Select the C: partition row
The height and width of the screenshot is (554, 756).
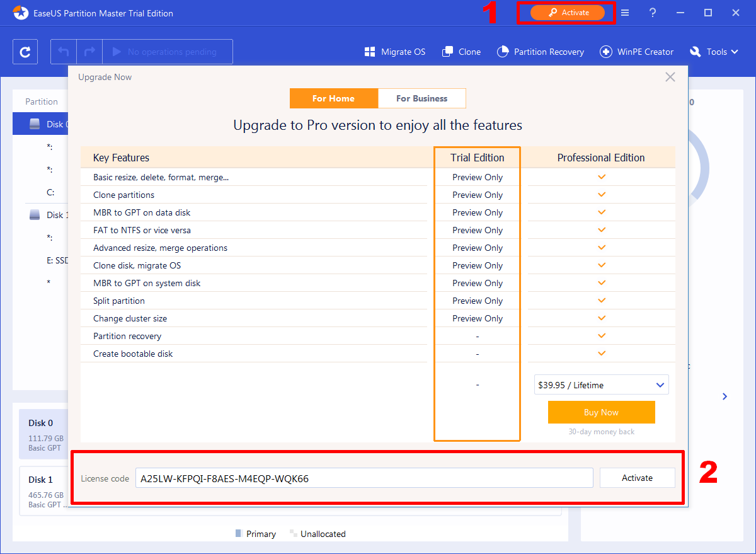[40, 192]
